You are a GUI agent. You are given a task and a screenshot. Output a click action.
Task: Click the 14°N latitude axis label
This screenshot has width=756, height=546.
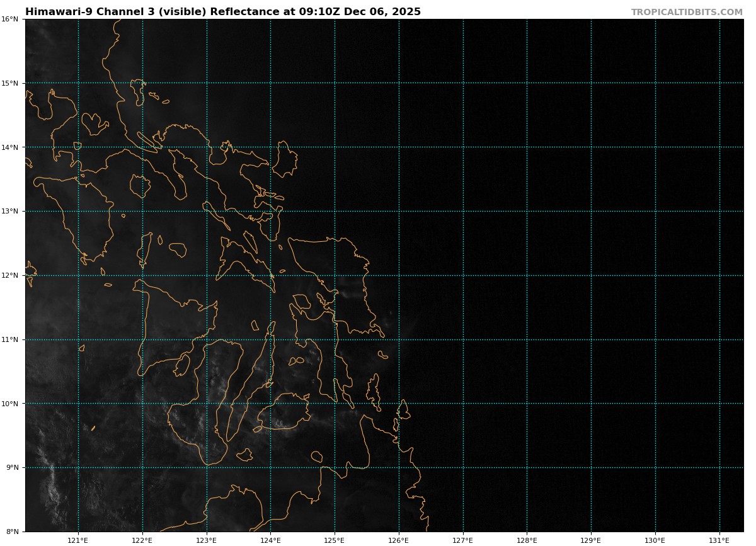pyautogui.click(x=9, y=147)
